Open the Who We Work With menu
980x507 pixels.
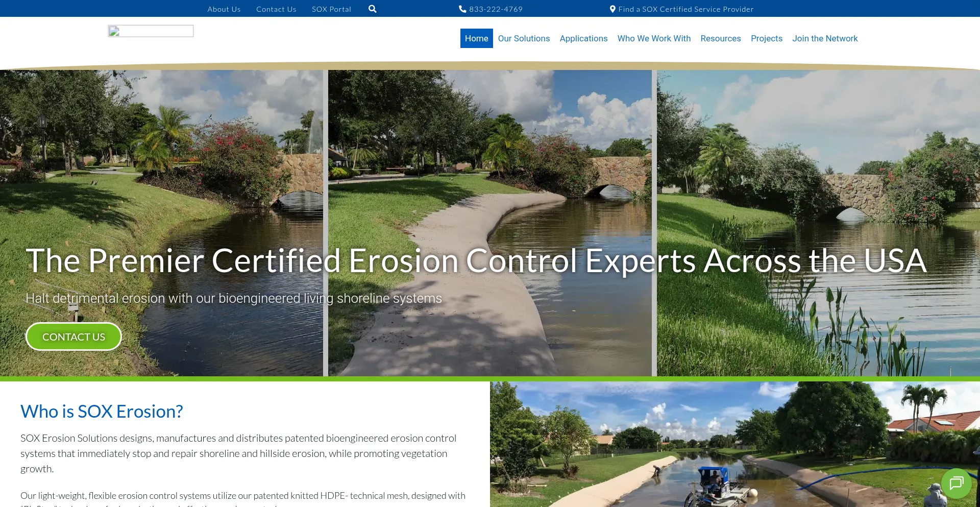pos(654,38)
